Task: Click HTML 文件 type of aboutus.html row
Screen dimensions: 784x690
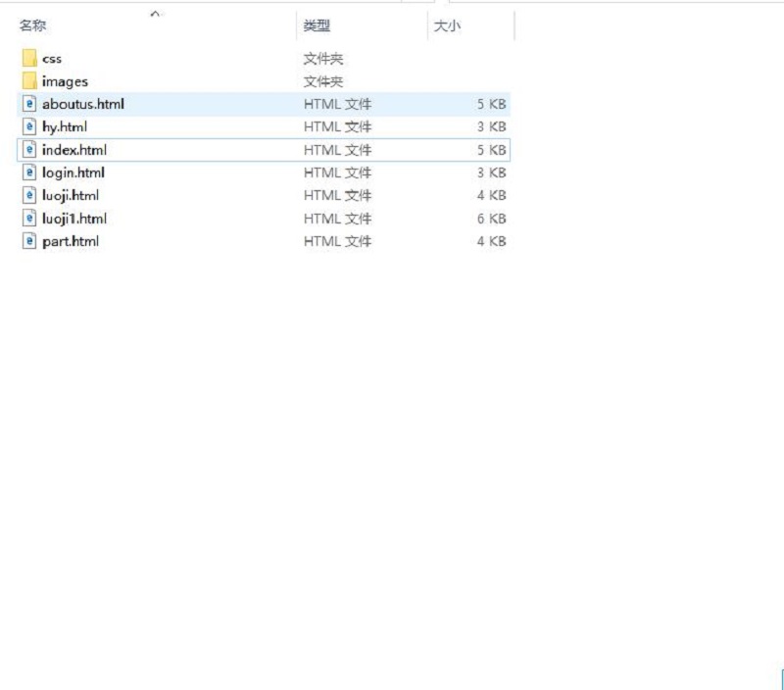Action: coord(337,104)
